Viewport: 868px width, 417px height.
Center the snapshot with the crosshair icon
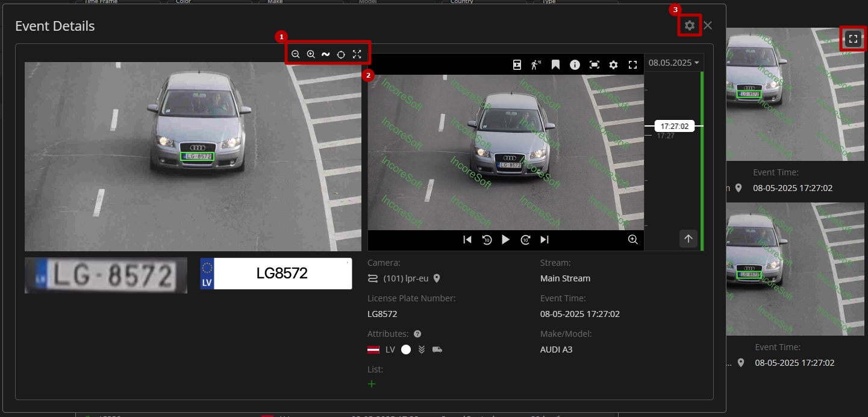[341, 54]
